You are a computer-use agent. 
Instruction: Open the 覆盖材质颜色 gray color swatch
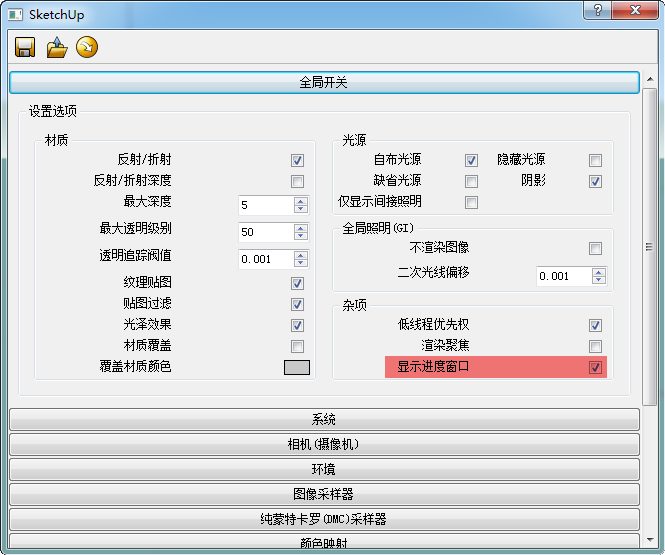point(297,367)
